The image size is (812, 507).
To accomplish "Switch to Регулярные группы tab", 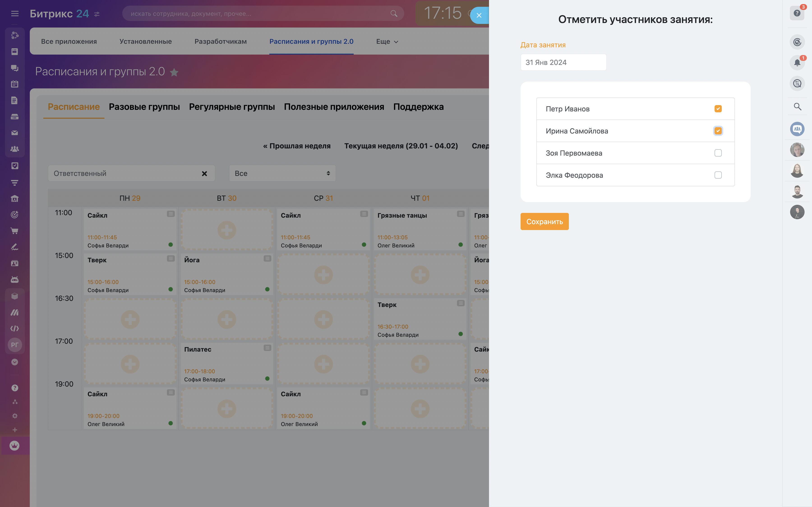I will [x=232, y=107].
